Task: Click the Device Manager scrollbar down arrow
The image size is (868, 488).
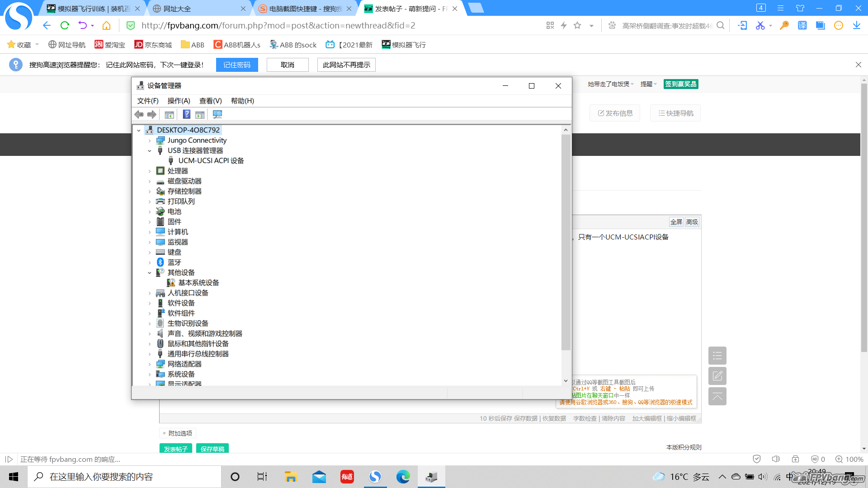Action: tap(566, 381)
